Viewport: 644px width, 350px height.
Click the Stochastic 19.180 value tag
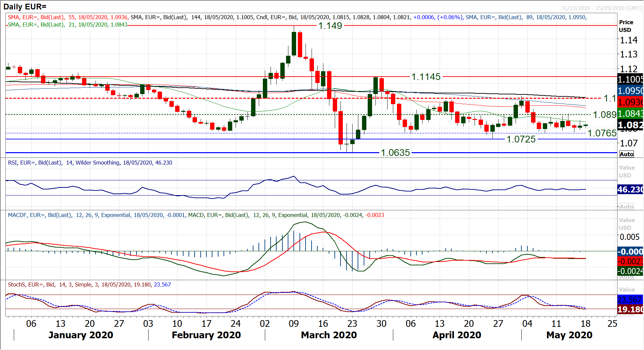pos(630,309)
